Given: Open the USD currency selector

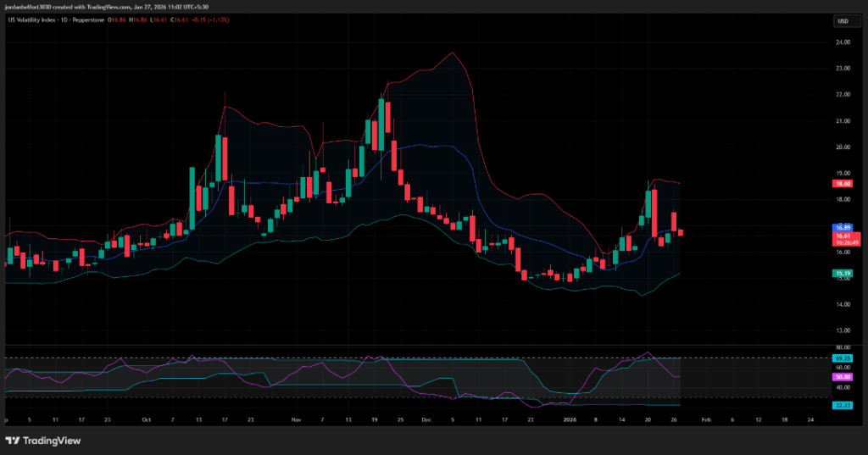Looking at the screenshot, I should [x=843, y=21].
